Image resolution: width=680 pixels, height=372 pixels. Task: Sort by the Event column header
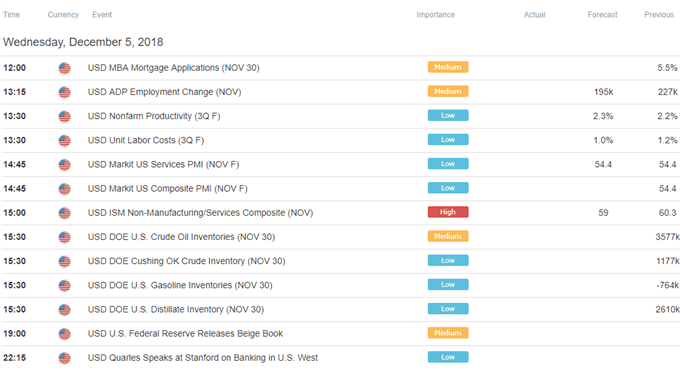102,15
